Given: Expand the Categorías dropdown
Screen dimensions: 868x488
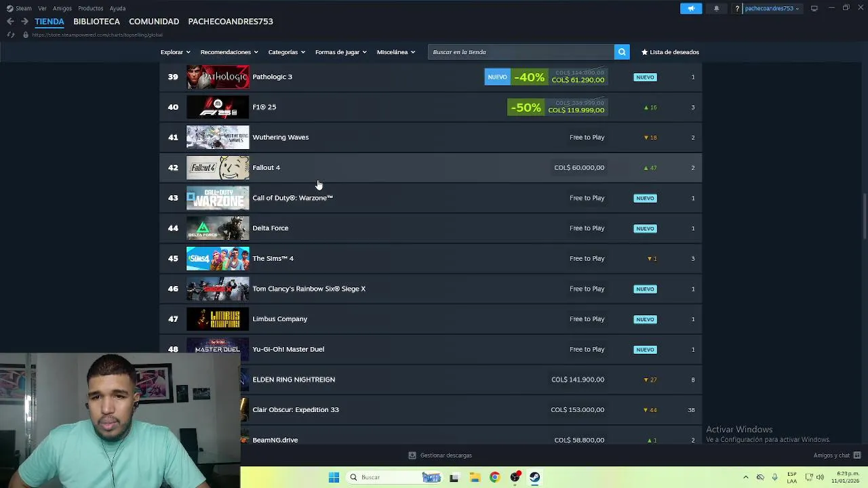Looking at the screenshot, I should [x=286, y=52].
